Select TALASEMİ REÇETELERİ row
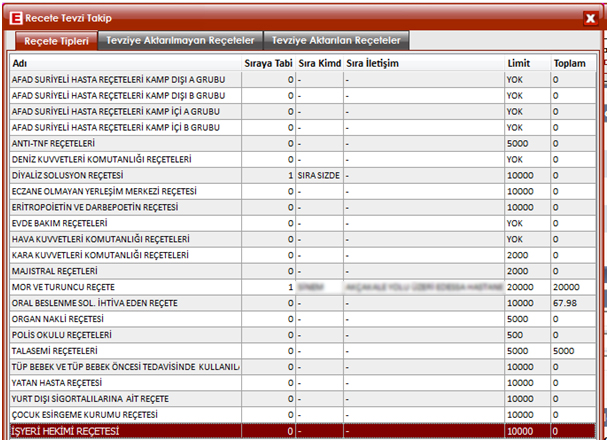 303,351
